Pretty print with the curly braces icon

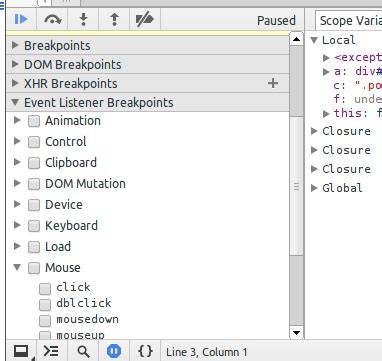[145, 351]
